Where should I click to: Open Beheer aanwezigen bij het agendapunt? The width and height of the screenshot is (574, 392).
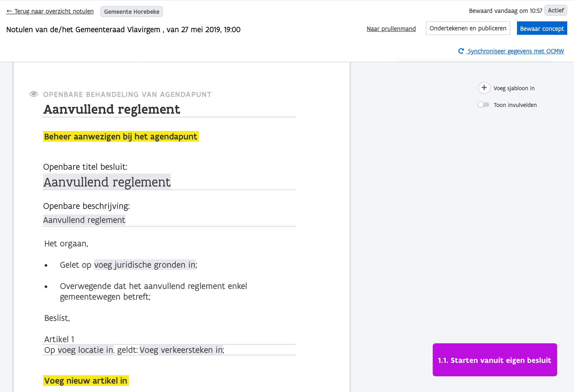(x=121, y=137)
